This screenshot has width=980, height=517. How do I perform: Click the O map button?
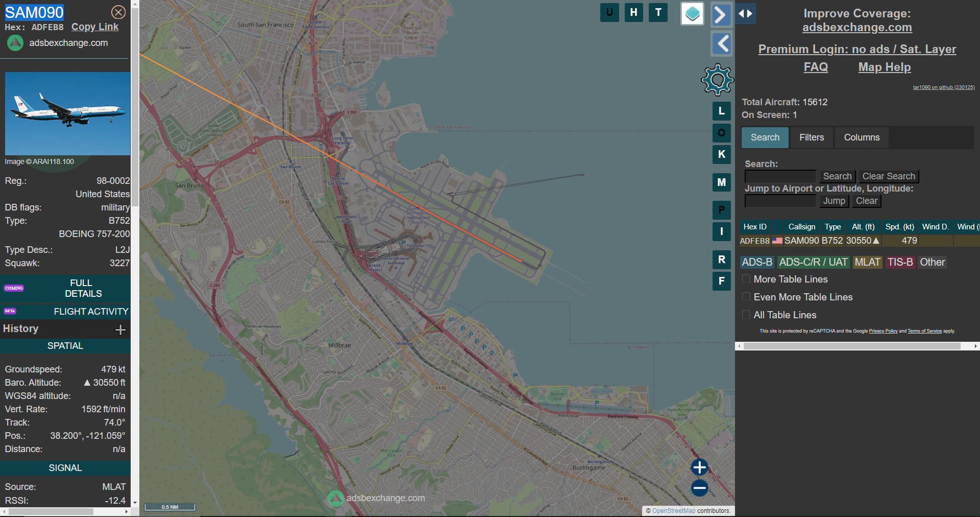click(x=722, y=133)
